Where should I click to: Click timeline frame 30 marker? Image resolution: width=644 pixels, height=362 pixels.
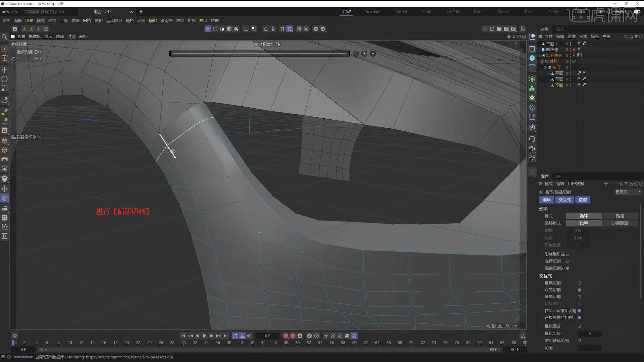pyautogui.click(x=183, y=343)
